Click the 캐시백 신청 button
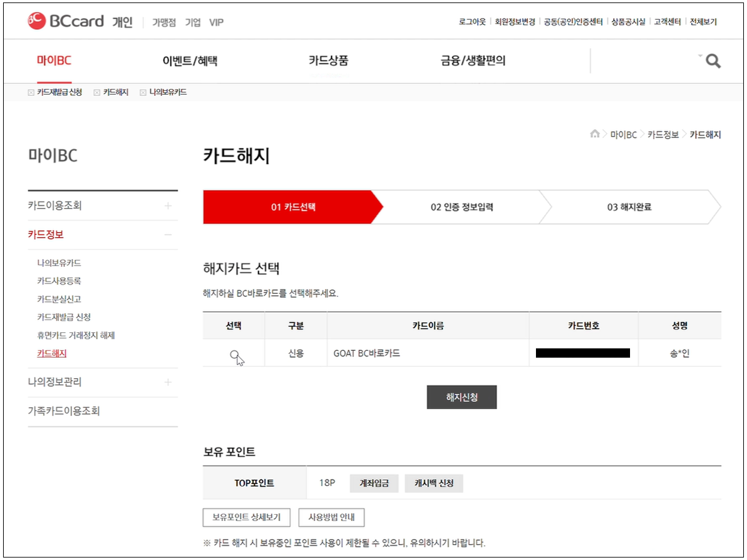The height and width of the screenshot is (560, 747). coord(433,483)
